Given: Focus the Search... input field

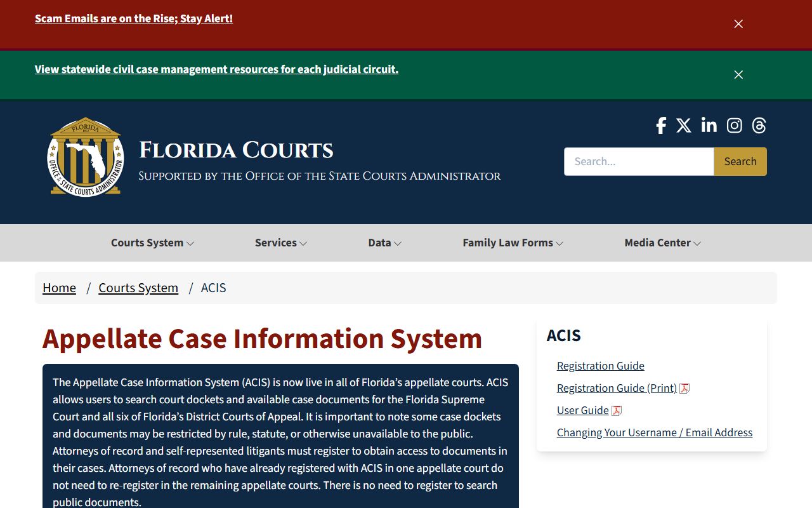Looking at the screenshot, I should tap(639, 161).
